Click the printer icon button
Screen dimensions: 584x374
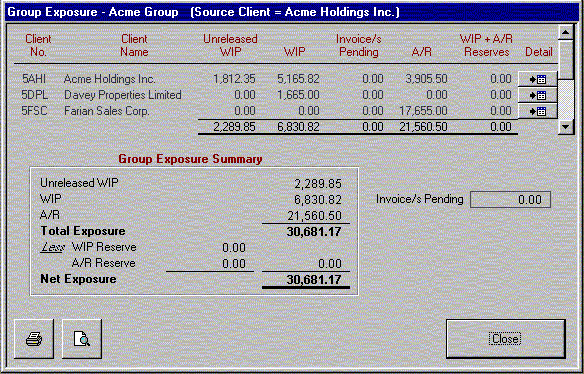click(x=34, y=339)
